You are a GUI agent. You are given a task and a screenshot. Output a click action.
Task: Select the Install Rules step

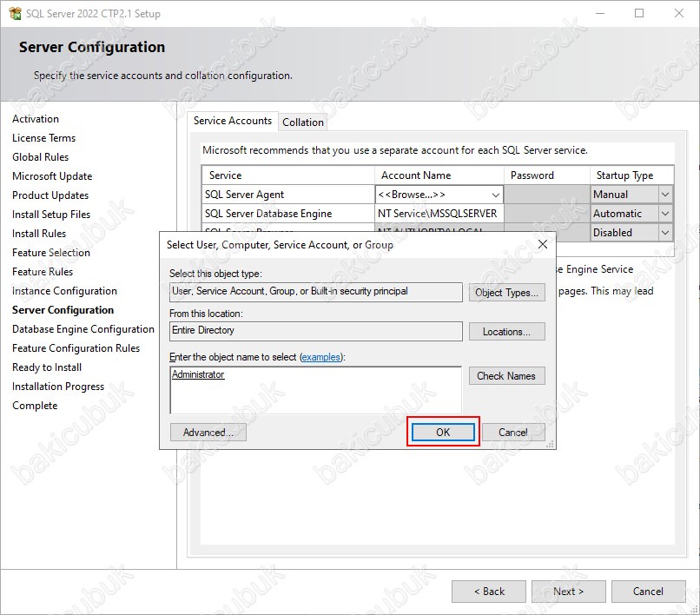click(x=39, y=234)
